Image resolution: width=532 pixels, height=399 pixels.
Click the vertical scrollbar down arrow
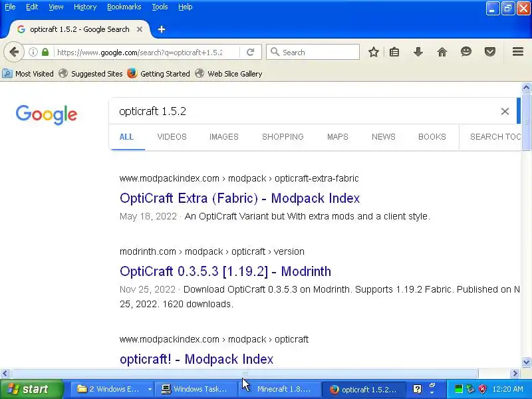pyautogui.click(x=526, y=362)
